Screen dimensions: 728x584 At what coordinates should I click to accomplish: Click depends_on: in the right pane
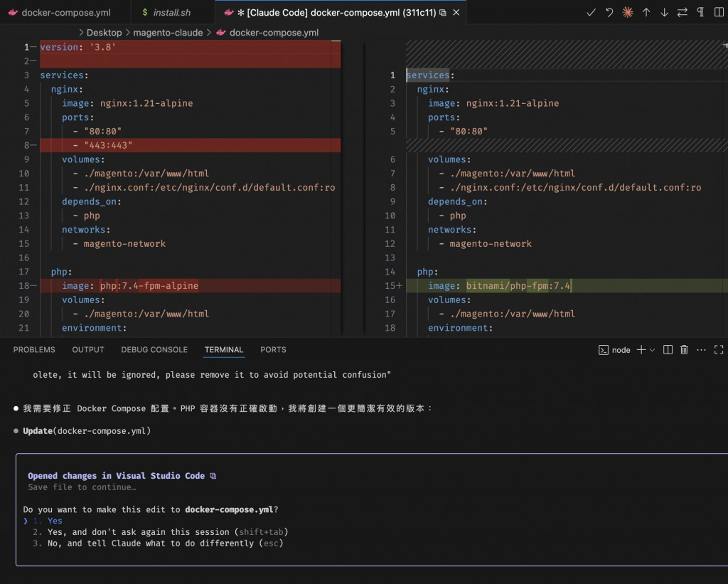click(x=457, y=201)
